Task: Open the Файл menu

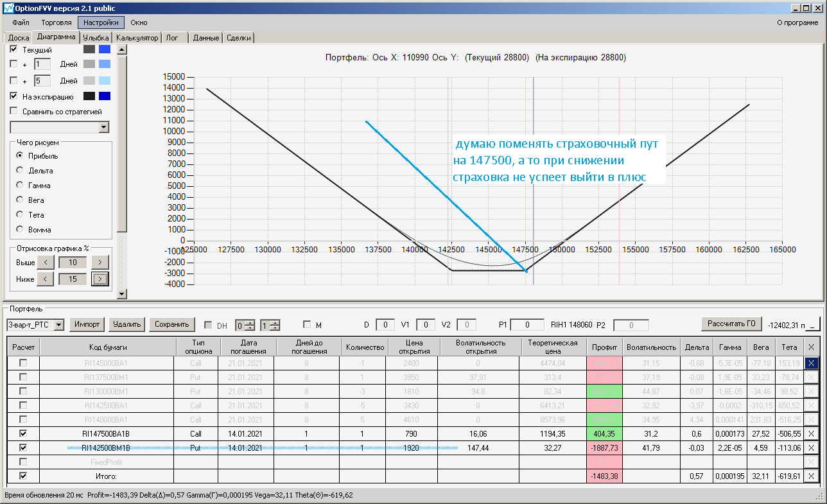Action: 21,22
